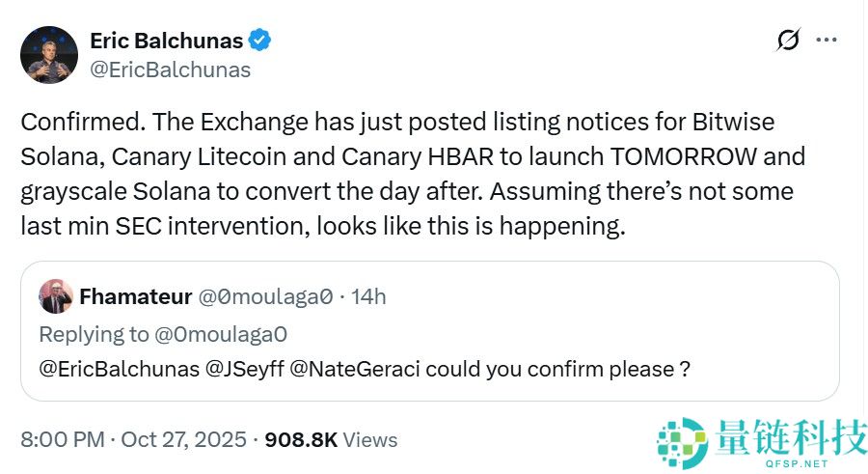This screenshot has height=474, width=868.
Task: Open the three-dot more options menu
Action: [827, 41]
